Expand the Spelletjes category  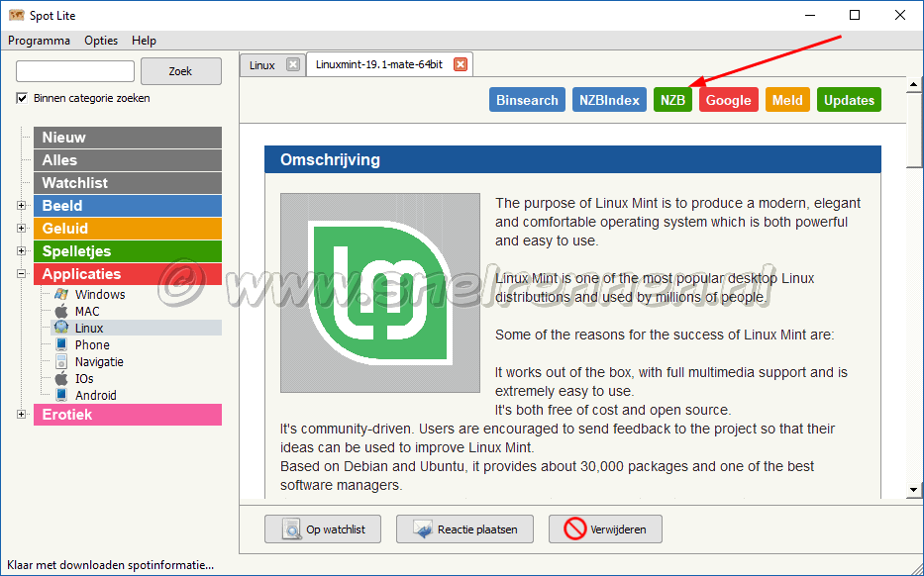point(22,251)
